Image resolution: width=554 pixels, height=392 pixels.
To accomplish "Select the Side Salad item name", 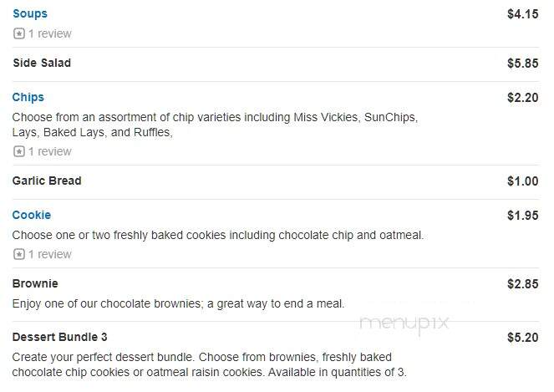I will tap(42, 63).
